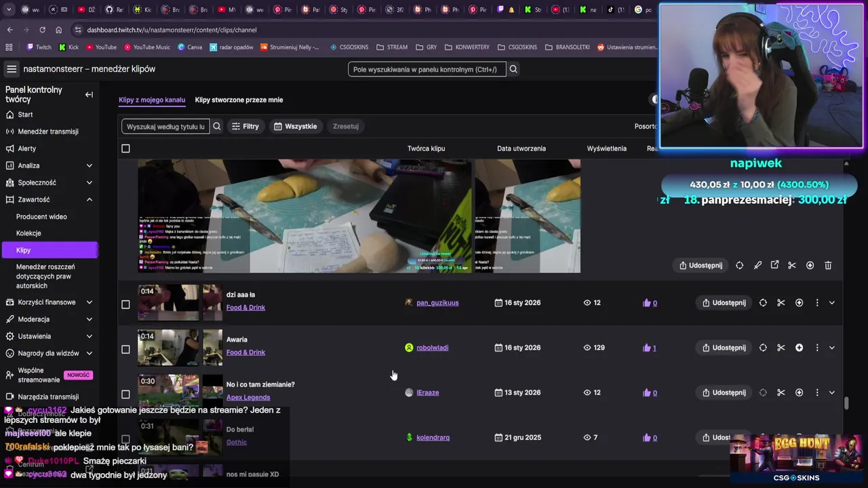Open Food & Drink link under Awaria
The image size is (868, 488).
tap(245, 352)
